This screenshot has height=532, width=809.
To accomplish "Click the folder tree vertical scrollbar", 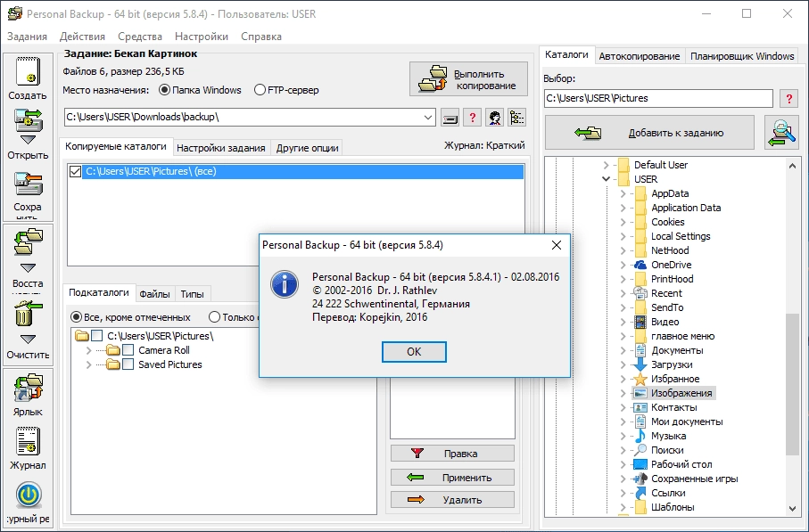I will pos(792,384).
